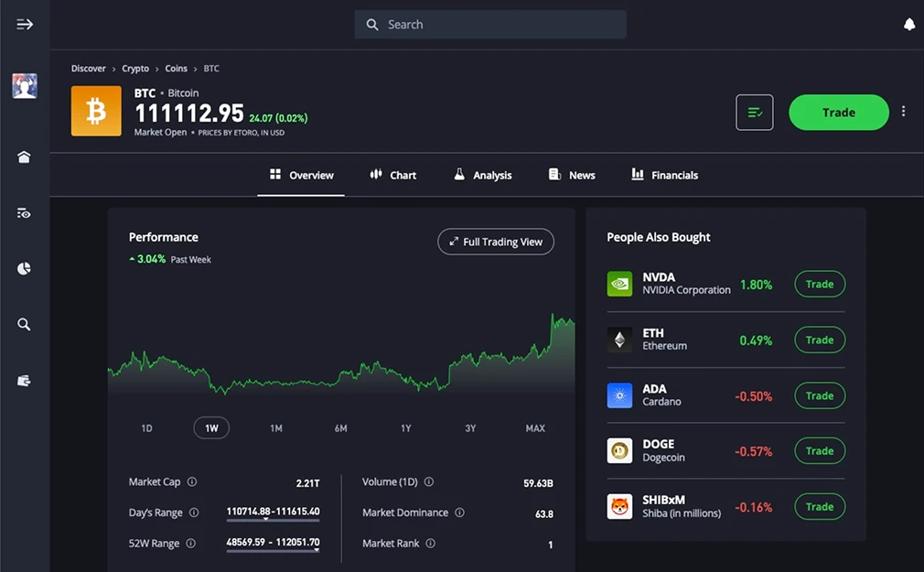Click into the Search field

pyautogui.click(x=490, y=24)
